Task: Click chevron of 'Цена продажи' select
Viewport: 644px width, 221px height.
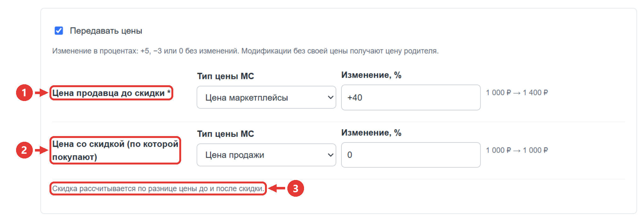Action: (x=331, y=155)
